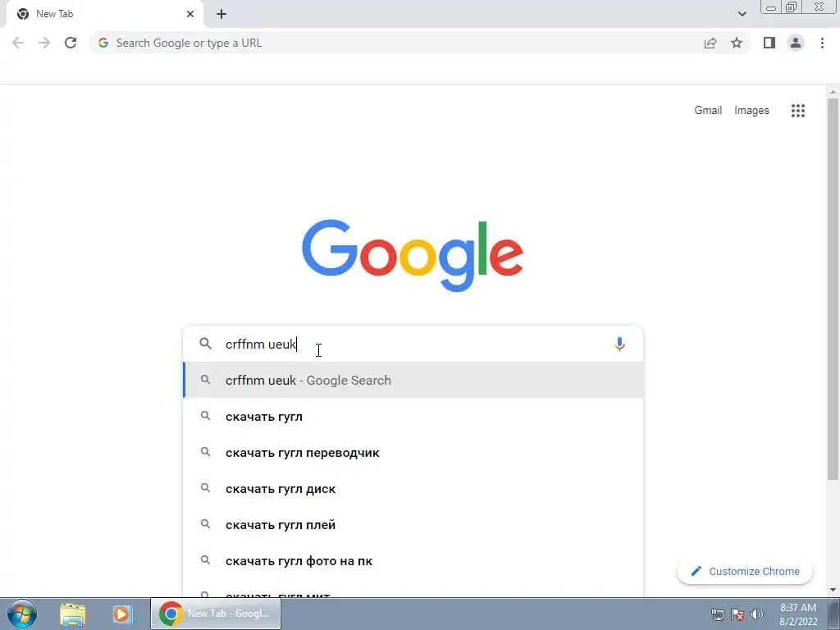Open the side panel icon
Image resolution: width=840 pixels, height=630 pixels.
pos(769,43)
